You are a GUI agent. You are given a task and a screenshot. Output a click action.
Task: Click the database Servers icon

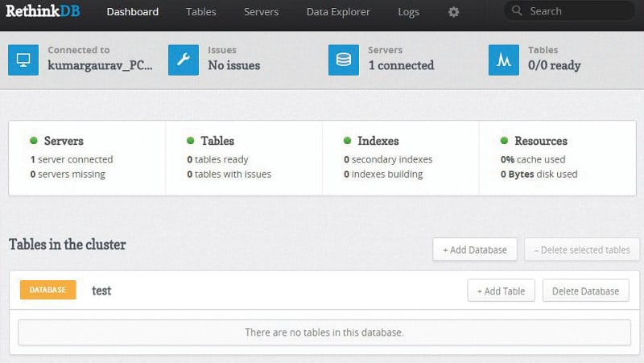[x=344, y=60]
